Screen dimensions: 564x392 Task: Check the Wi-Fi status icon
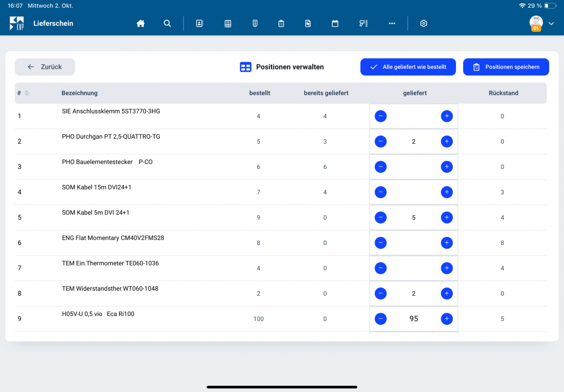[522, 6]
